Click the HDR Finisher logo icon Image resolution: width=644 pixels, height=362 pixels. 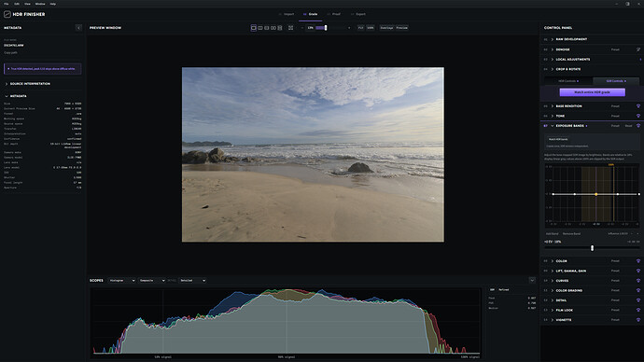7,14
